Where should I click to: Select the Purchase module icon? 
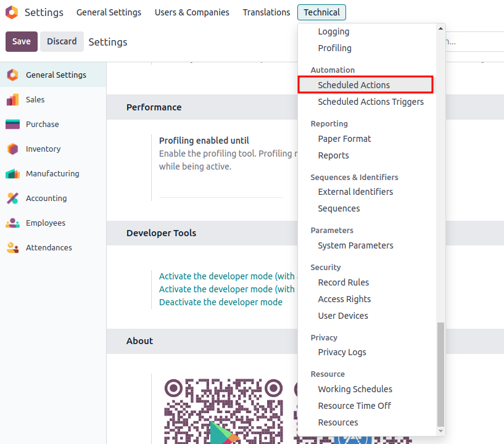click(12, 125)
